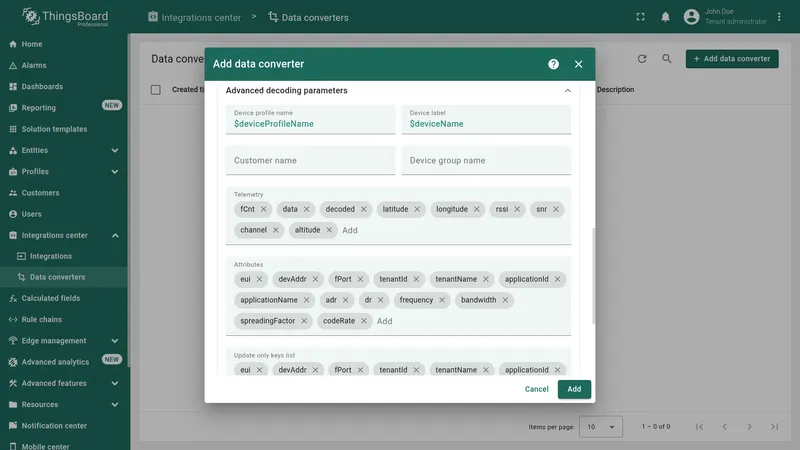The width and height of the screenshot is (800, 450).
Task: Collapse Integrations center sidebar group
Action: [x=64, y=235]
